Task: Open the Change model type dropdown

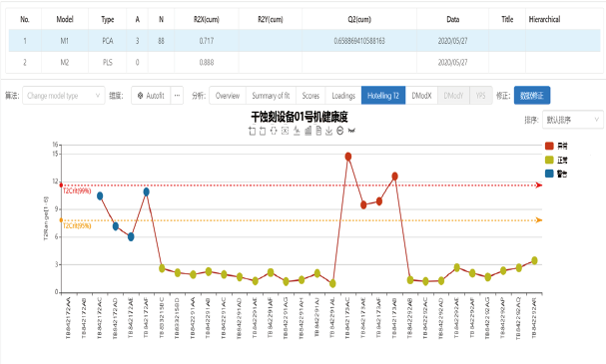Action: pos(64,96)
